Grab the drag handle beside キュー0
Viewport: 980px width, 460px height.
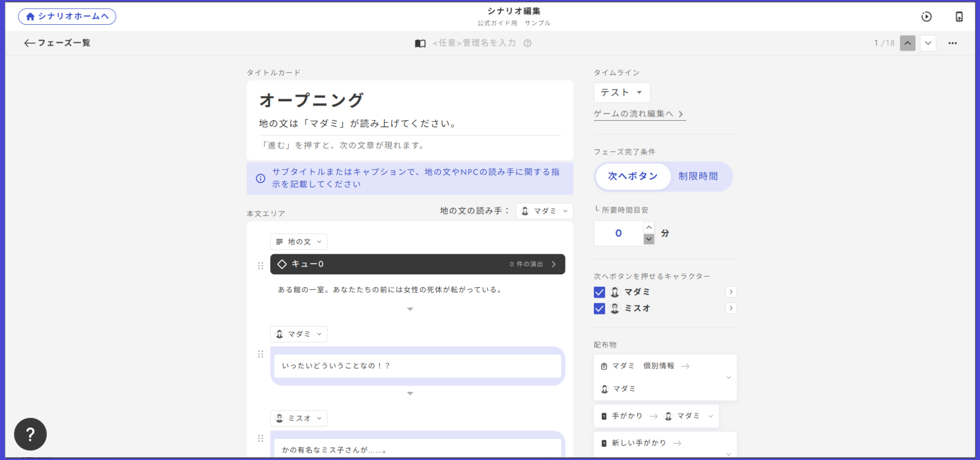260,266
